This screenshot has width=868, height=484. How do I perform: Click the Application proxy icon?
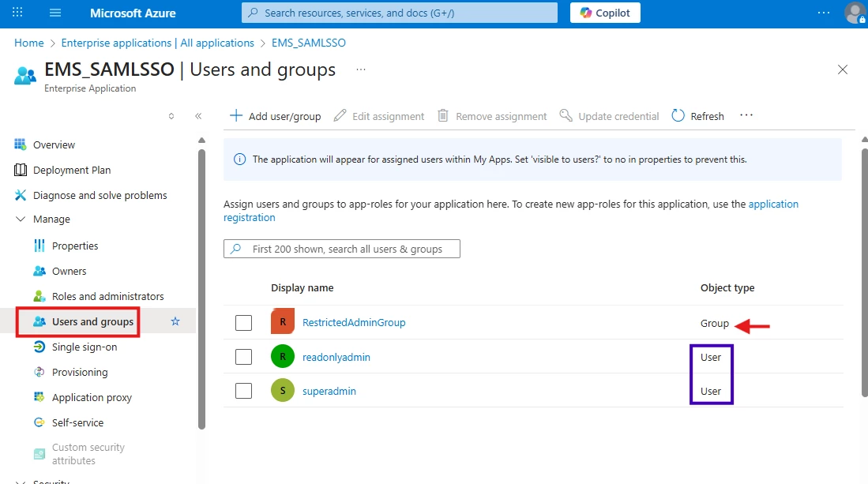[x=39, y=396]
